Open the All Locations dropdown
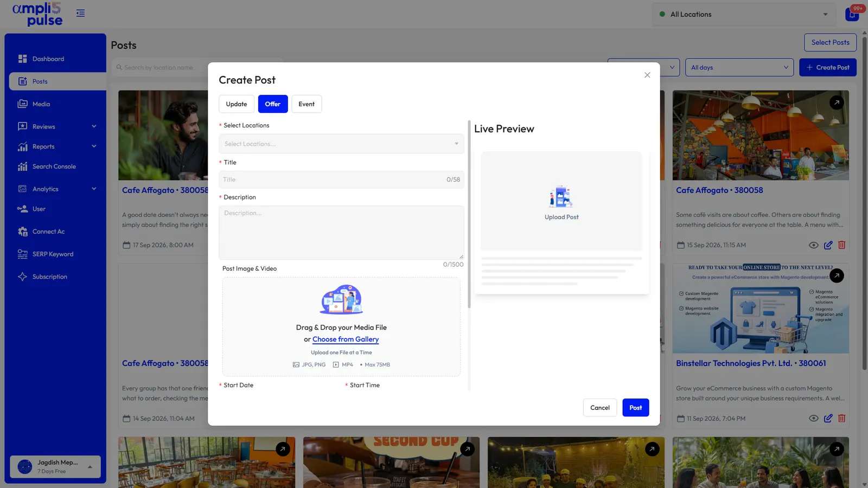 pyautogui.click(x=744, y=14)
